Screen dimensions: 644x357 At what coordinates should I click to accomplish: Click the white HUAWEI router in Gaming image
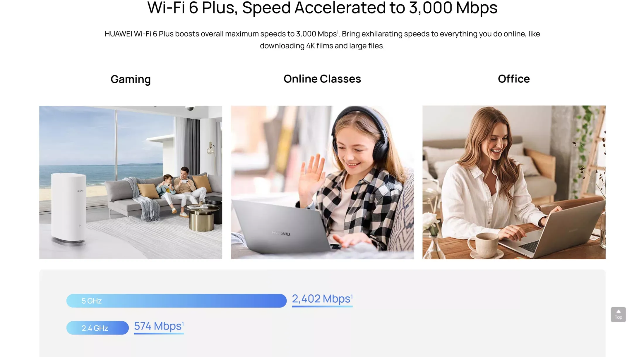coord(69,209)
